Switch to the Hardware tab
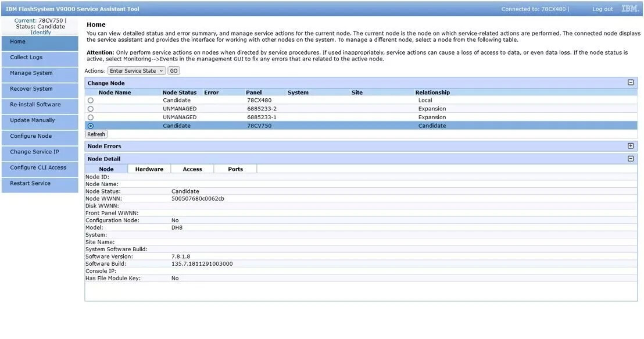This screenshot has width=644, height=339. (x=149, y=169)
